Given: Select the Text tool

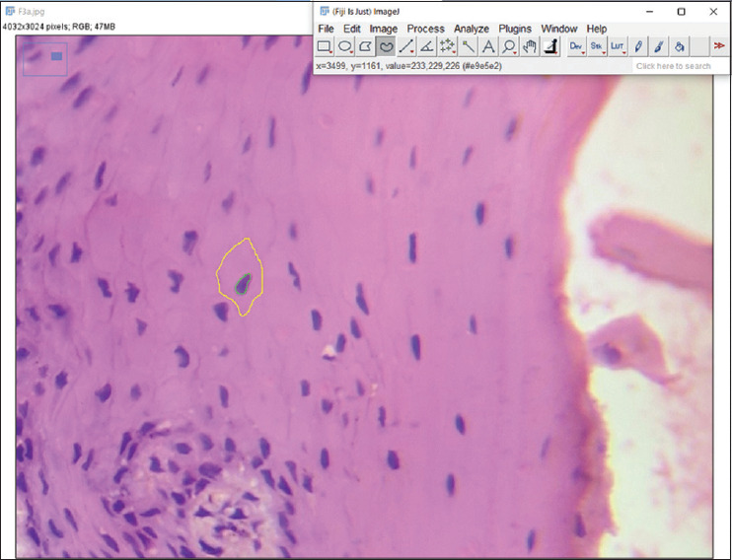Looking at the screenshot, I should tap(488, 46).
